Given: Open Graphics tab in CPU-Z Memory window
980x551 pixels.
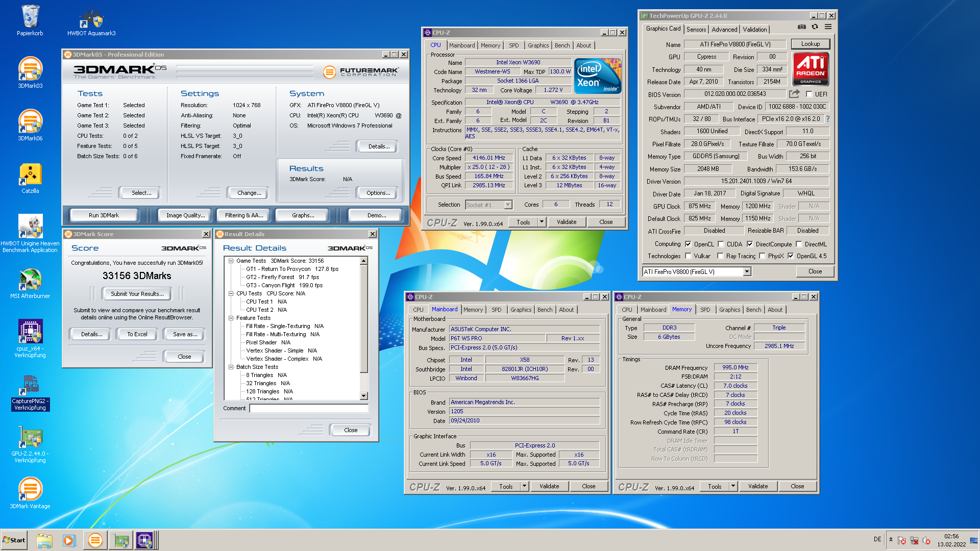Looking at the screenshot, I should (729, 310).
